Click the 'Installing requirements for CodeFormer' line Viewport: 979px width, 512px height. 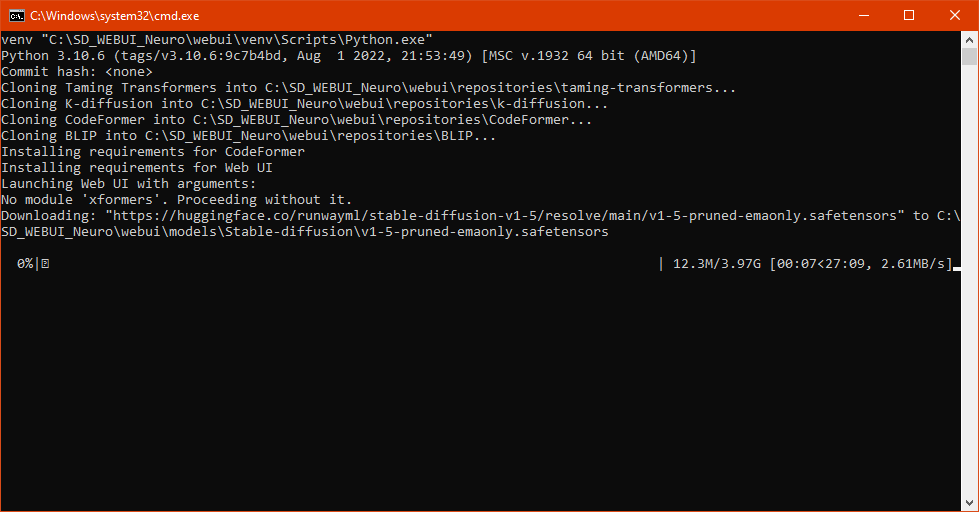pos(153,152)
